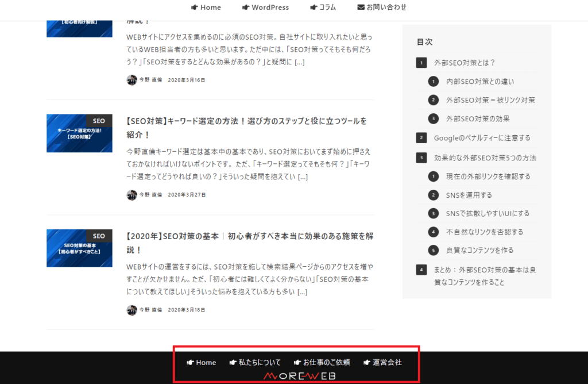Click round badge beside SNSで拡散しやすいUIにする
Image resolution: width=588 pixels, height=384 pixels.
coord(434,214)
